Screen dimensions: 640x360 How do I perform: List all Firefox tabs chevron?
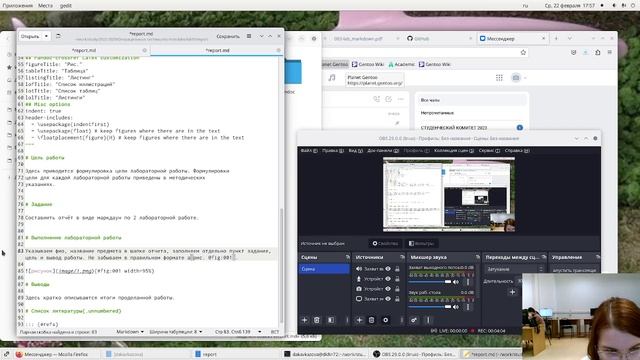click(x=570, y=38)
